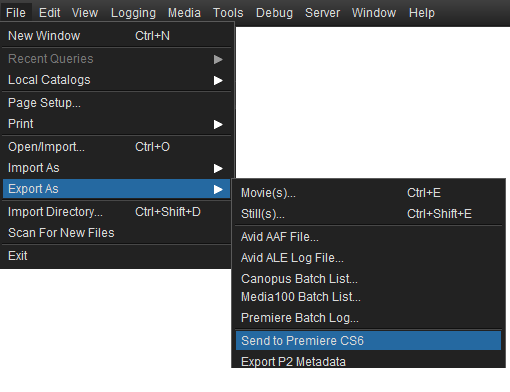Click Exit in the File menu
The width and height of the screenshot is (510, 392).
click(x=116, y=256)
